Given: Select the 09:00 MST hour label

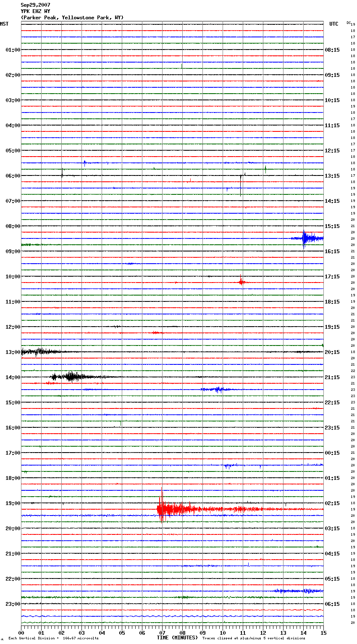Looking at the screenshot, I should pyautogui.click(x=13, y=251).
